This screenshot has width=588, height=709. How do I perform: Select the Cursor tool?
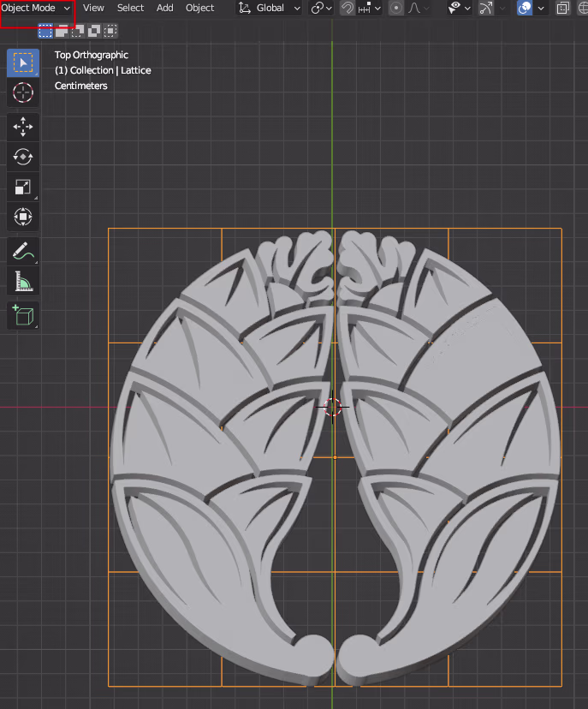(23, 92)
